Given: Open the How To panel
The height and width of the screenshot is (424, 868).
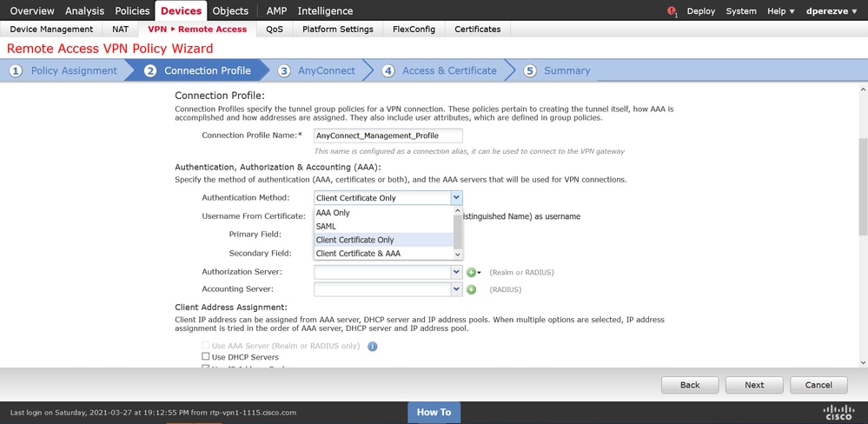Looking at the screenshot, I should point(434,413).
